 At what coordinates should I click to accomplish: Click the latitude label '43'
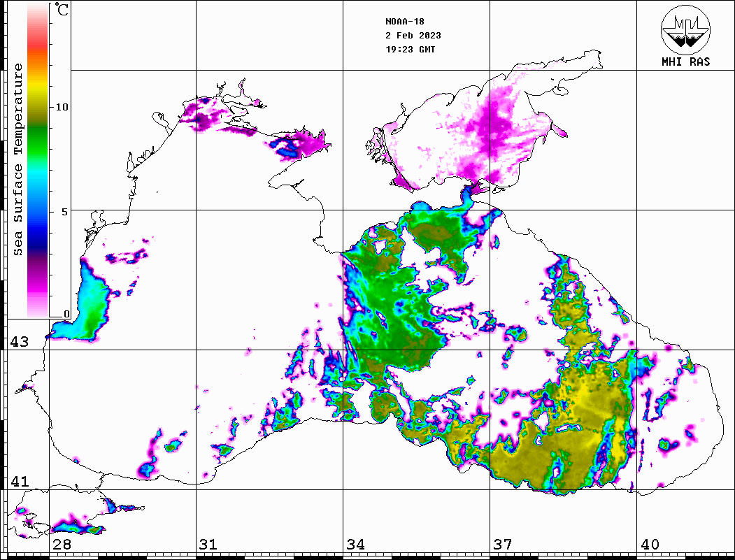(x=19, y=342)
